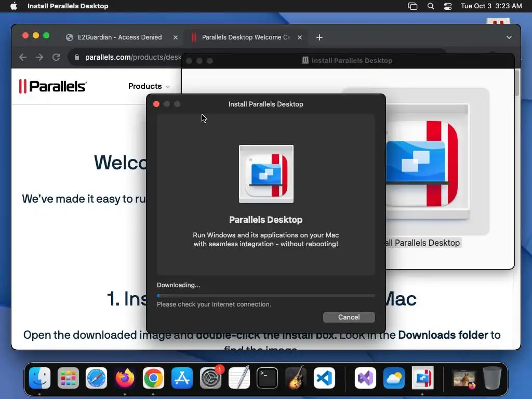Open Finder from the Dock
The image size is (532, 399).
(39, 378)
